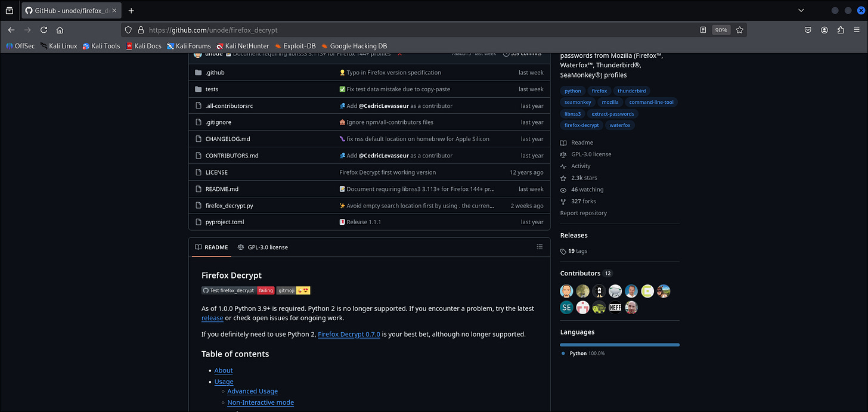Viewport: 868px width, 412px height.
Task: Click the extract-passwords topic tag
Action: (x=613, y=113)
